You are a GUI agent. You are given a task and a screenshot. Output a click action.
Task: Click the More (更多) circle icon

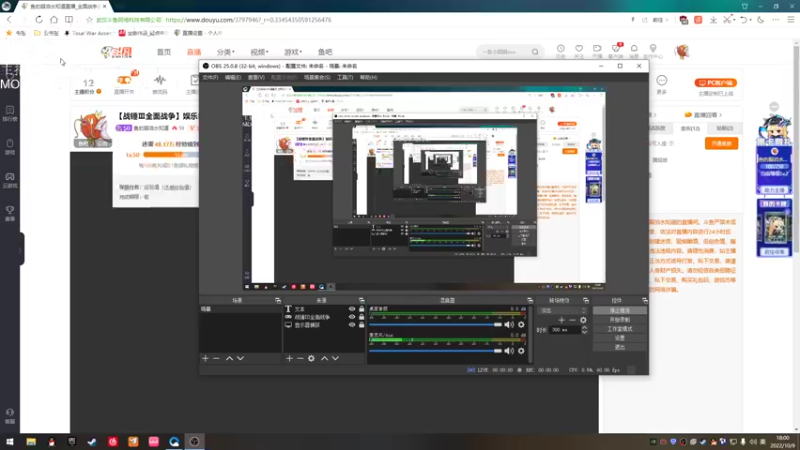point(662,81)
